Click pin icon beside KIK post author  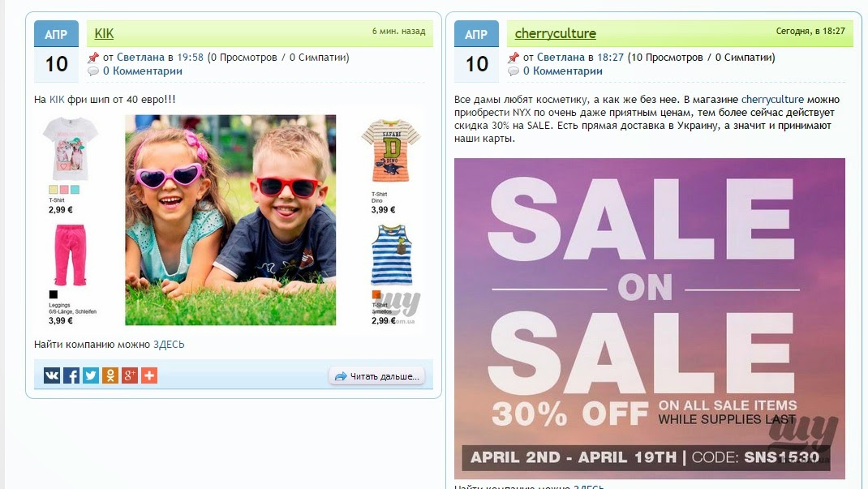pos(93,57)
